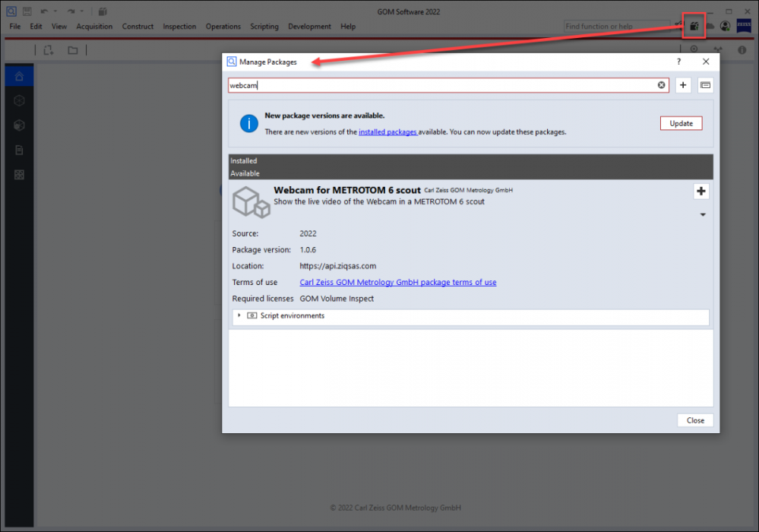759x532 pixels.
Task: Click the user account icon
Action: pyautogui.click(x=725, y=27)
